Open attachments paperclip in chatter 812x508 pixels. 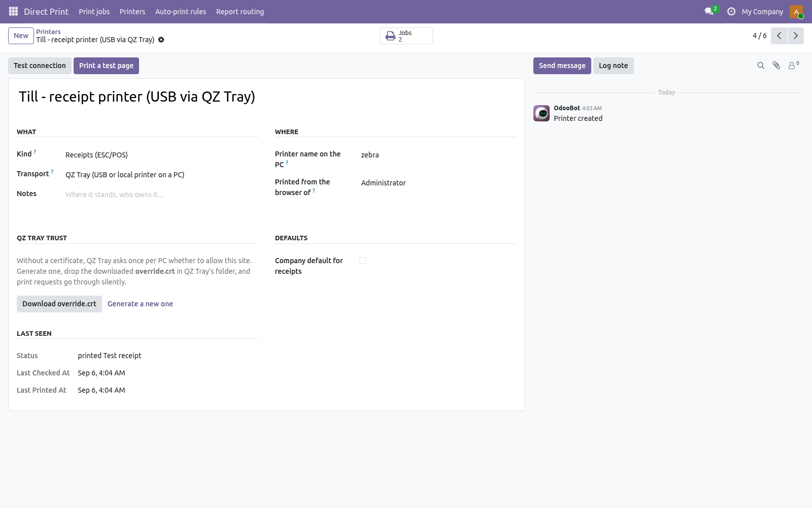[776, 66]
